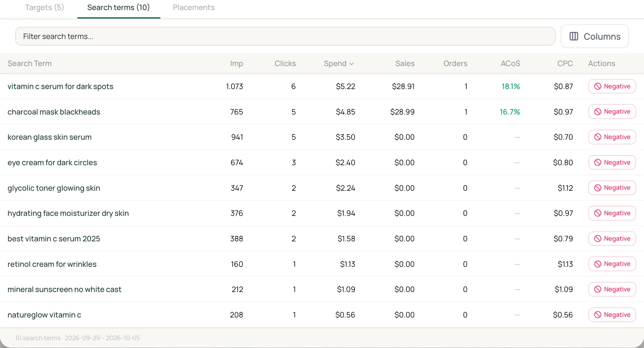
Task: Select the korean glass skin serum term
Action: click(50, 137)
